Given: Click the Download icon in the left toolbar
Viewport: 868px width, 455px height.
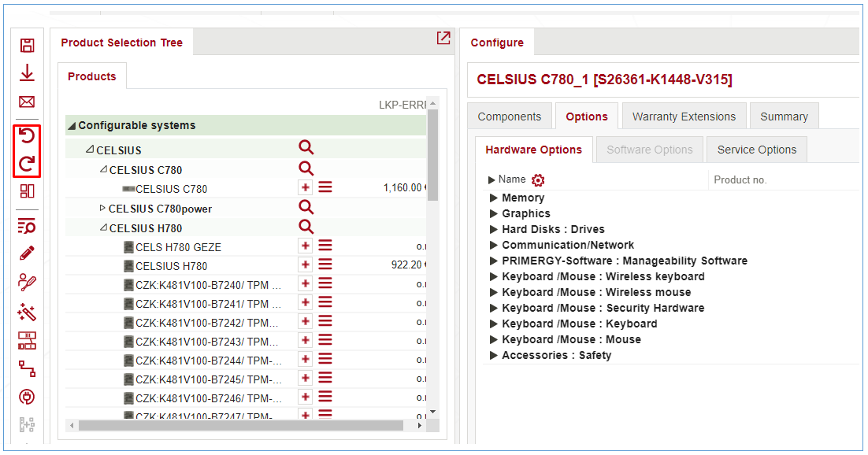Looking at the screenshot, I should (x=27, y=73).
